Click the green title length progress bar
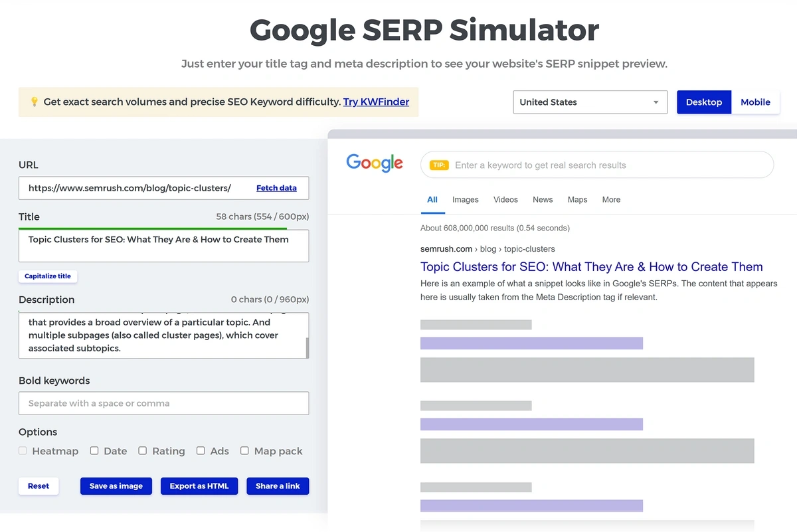The image size is (797, 532). [x=153, y=228]
